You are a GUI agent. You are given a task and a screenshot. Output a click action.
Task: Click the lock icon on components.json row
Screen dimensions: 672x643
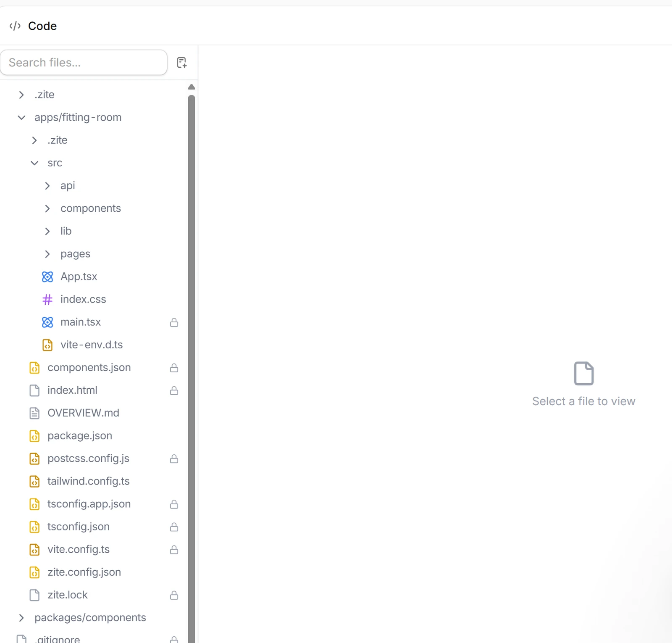pos(174,368)
